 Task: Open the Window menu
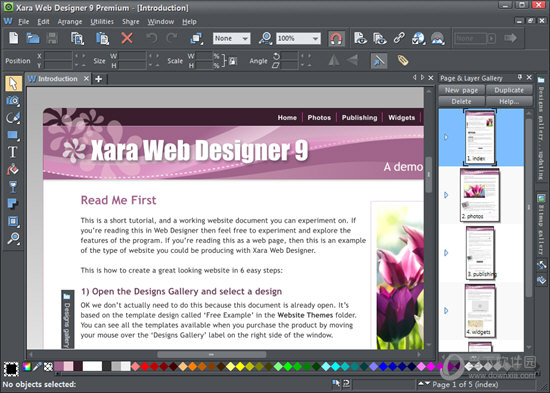coord(161,22)
